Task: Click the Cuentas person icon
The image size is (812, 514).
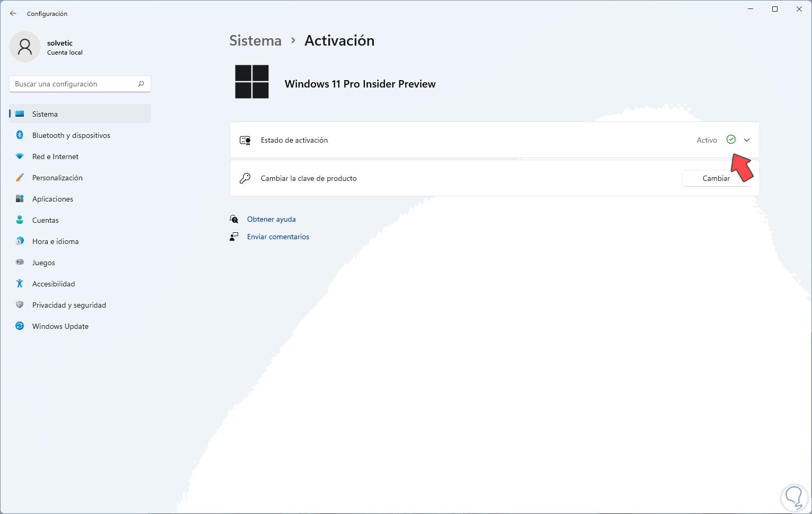Action: pos(20,220)
